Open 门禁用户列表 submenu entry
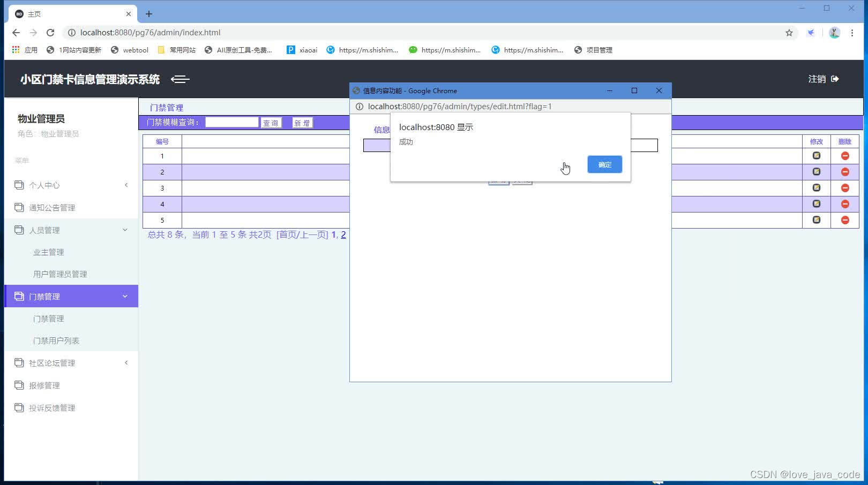 click(56, 340)
